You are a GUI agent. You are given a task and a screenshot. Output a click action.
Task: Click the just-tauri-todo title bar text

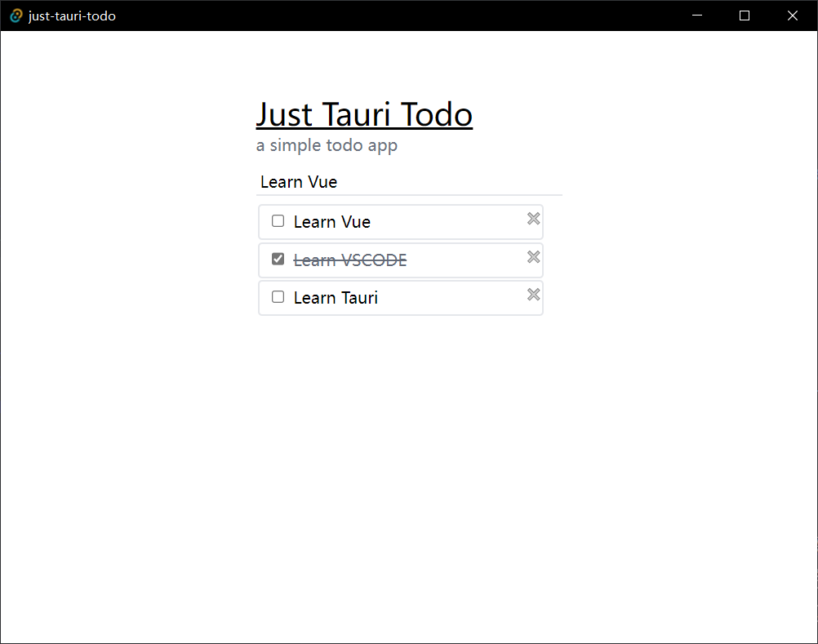[x=71, y=16]
